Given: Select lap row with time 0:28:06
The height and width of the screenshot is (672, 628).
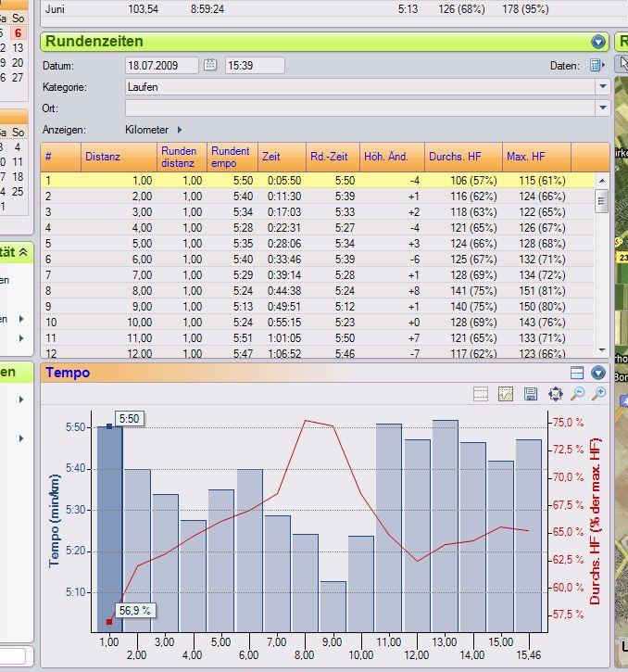Looking at the screenshot, I should coord(318,244).
